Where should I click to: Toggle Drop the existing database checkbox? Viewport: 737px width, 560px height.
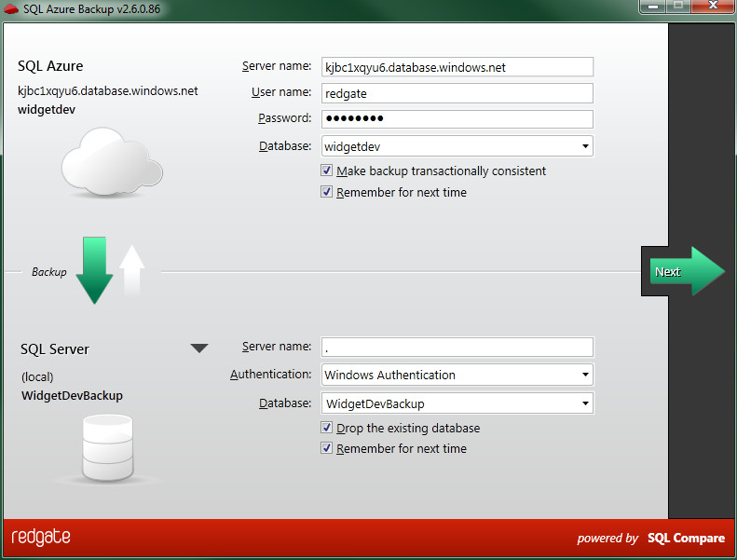pos(327,428)
